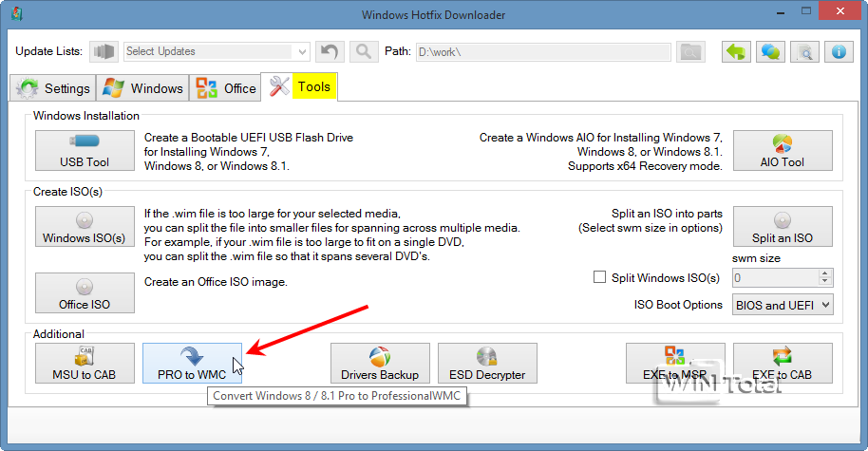Click the EXE to MSP button
Viewport: 868px width, 451px height.
click(675, 363)
